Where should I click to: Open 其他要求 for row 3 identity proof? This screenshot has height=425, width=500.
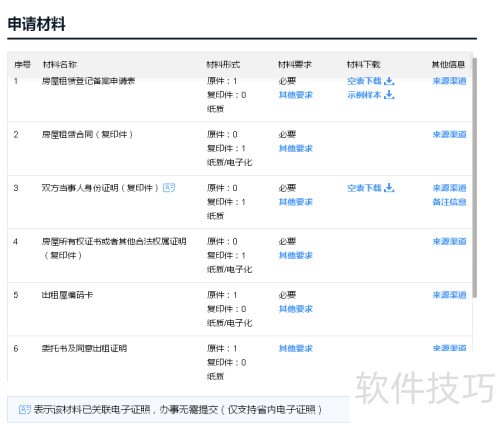(x=296, y=202)
